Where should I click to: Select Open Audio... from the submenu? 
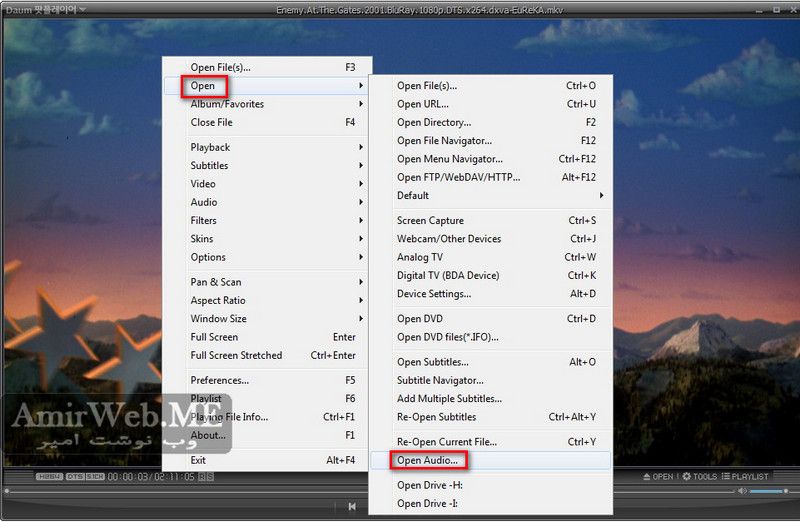pyautogui.click(x=428, y=460)
